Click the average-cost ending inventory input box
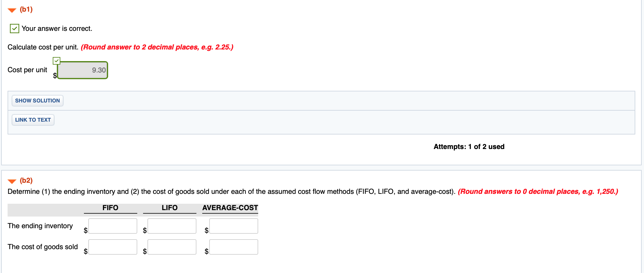Viewport: 644px width, 273px height. pos(233,226)
